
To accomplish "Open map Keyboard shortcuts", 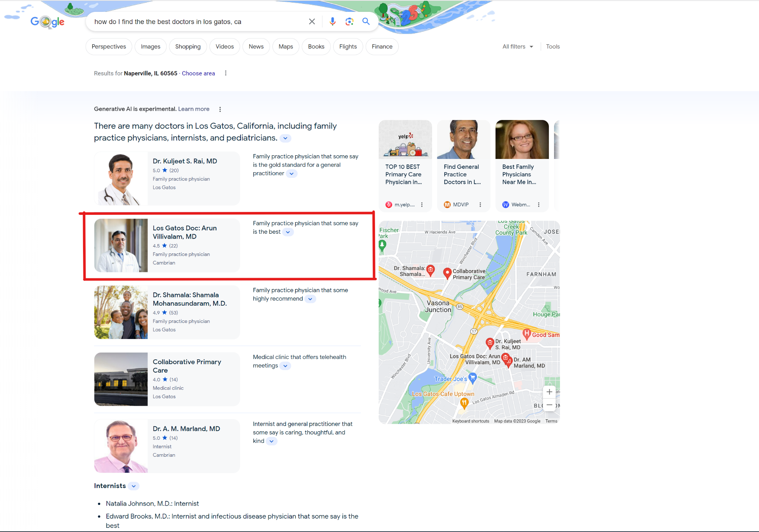I will (471, 421).
